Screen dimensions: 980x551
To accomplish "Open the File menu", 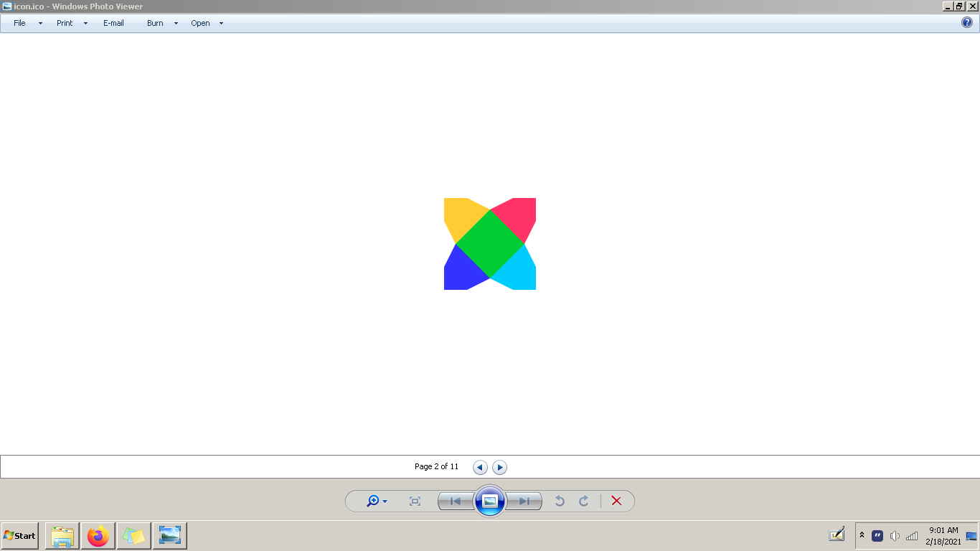I will (x=19, y=23).
